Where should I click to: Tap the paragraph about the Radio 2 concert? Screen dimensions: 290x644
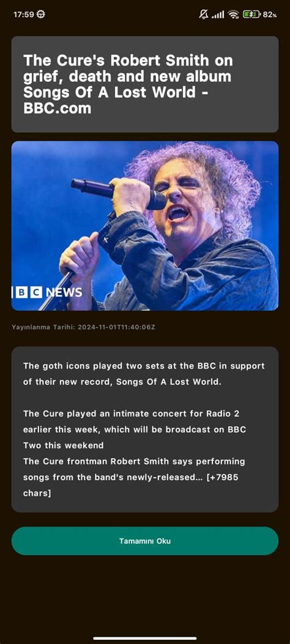135,429
